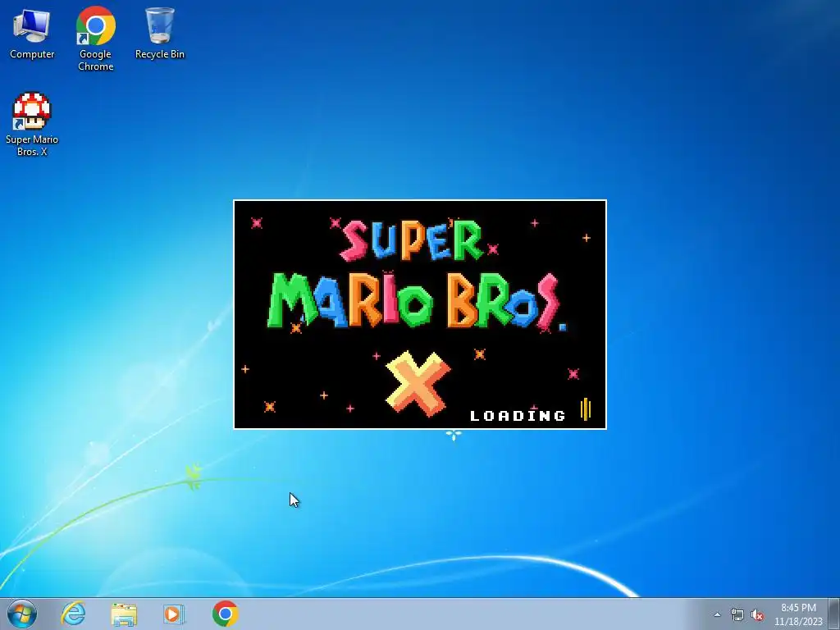840x630 pixels.
Task: Open the muted volume tray icon
Action: coord(756,615)
